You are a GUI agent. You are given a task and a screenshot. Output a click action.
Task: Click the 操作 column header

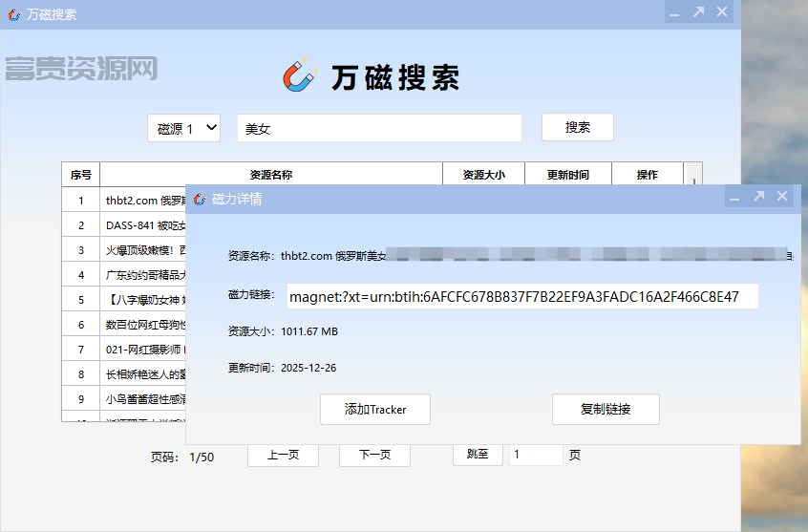(648, 175)
